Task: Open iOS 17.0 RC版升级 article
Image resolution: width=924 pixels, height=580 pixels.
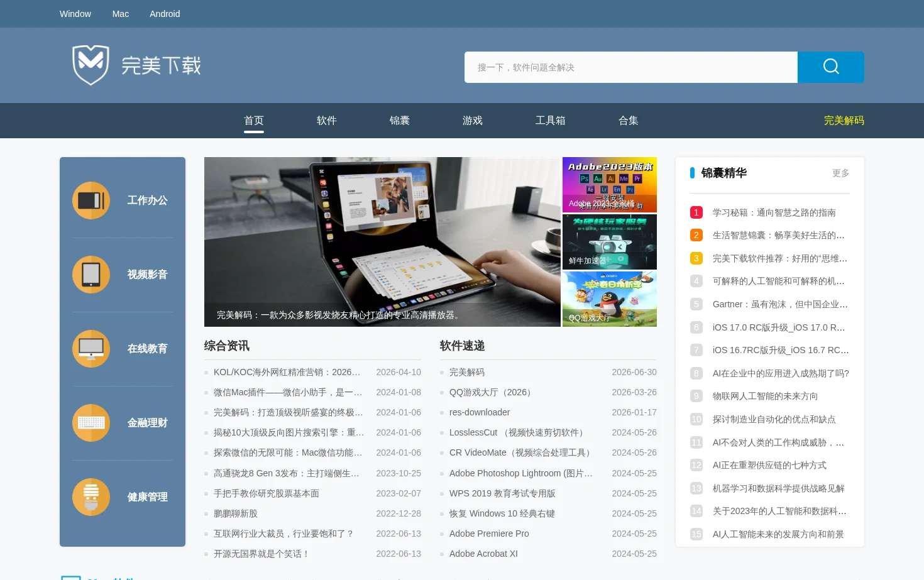Action: tap(779, 327)
